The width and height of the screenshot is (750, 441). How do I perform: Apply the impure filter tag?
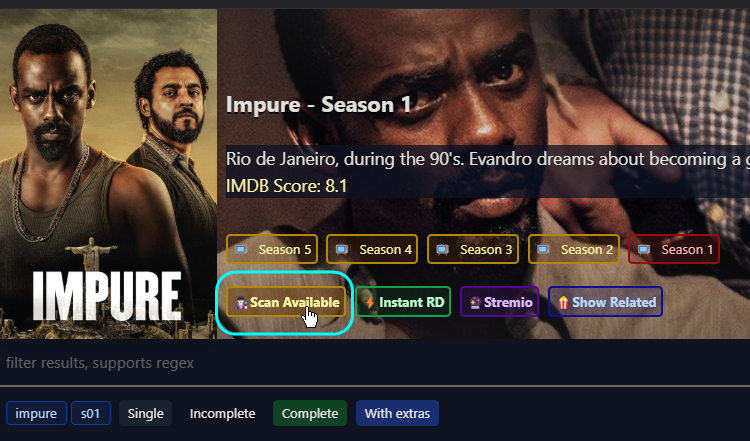[x=36, y=413]
